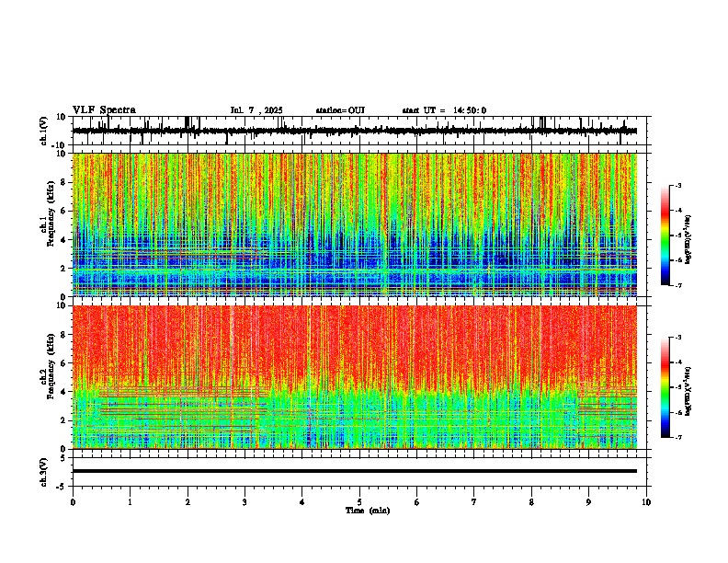The height and width of the screenshot is (563, 728).
Task: Click the ch.3 flat black trace line
Action: tap(355, 471)
